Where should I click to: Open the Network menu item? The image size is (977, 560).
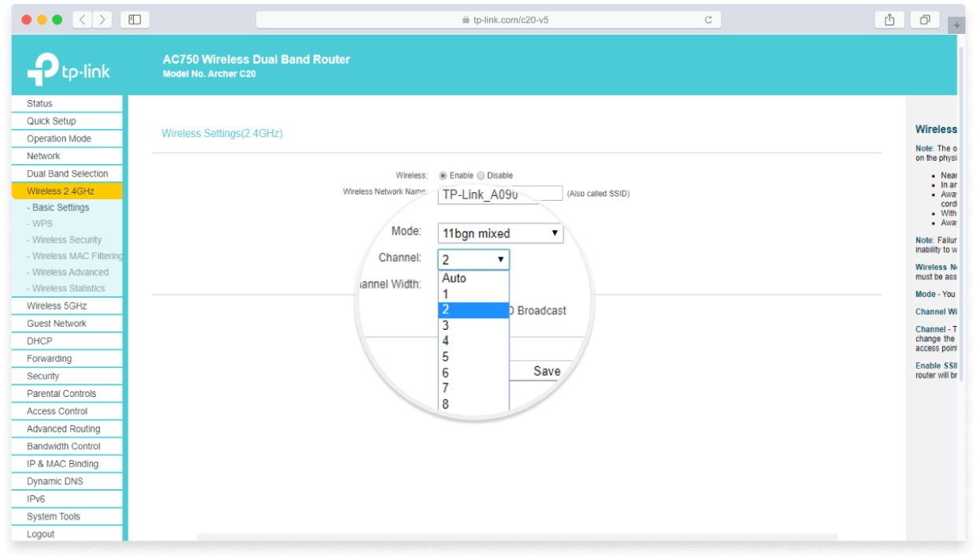pos(67,156)
